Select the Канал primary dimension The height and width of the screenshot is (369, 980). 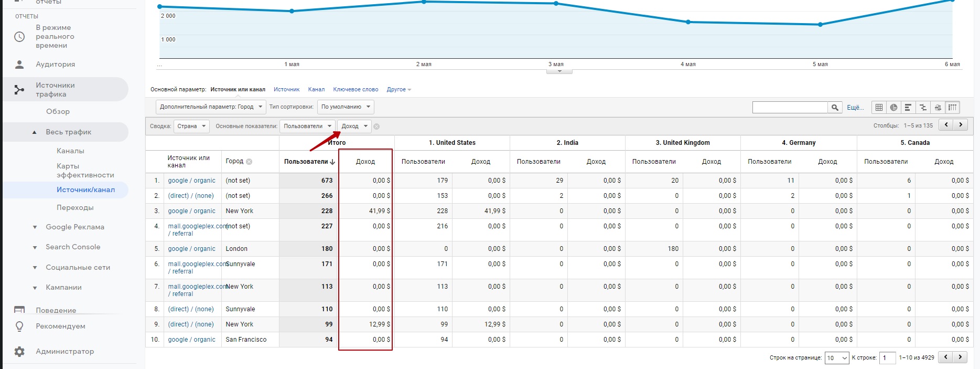316,90
